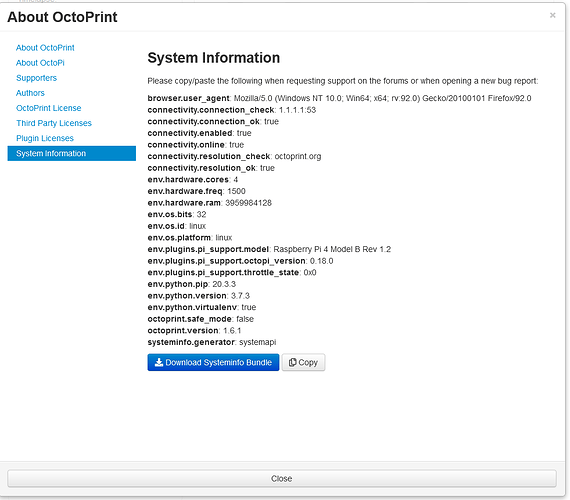Dismiss dialog using the top-right X
Viewport: 570px width, 500px height.
point(553,15)
